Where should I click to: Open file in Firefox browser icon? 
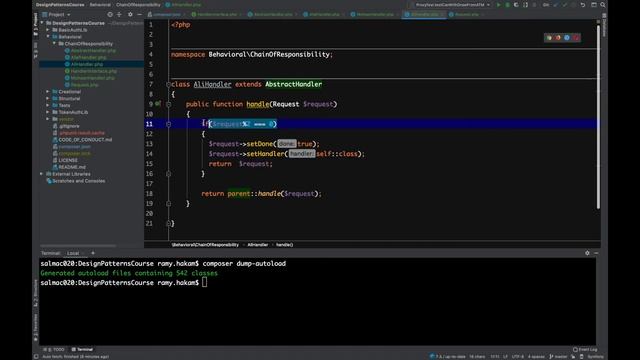click(x=558, y=38)
